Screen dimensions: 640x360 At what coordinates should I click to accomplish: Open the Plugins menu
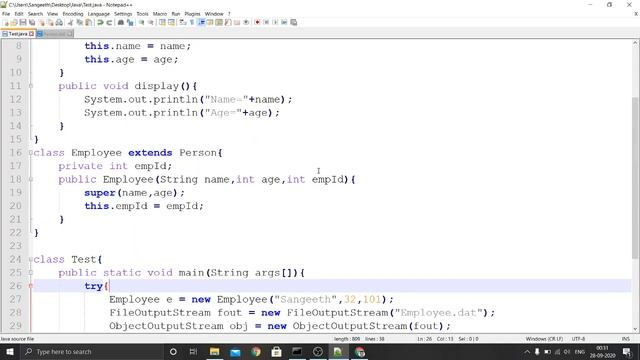tap(192, 13)
